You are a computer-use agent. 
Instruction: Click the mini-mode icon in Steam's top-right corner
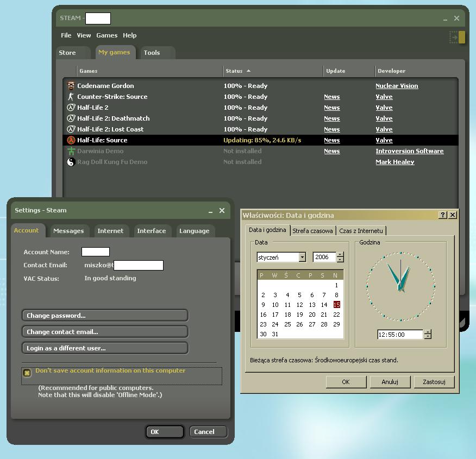pyautogui.click(x=457, y=37)
